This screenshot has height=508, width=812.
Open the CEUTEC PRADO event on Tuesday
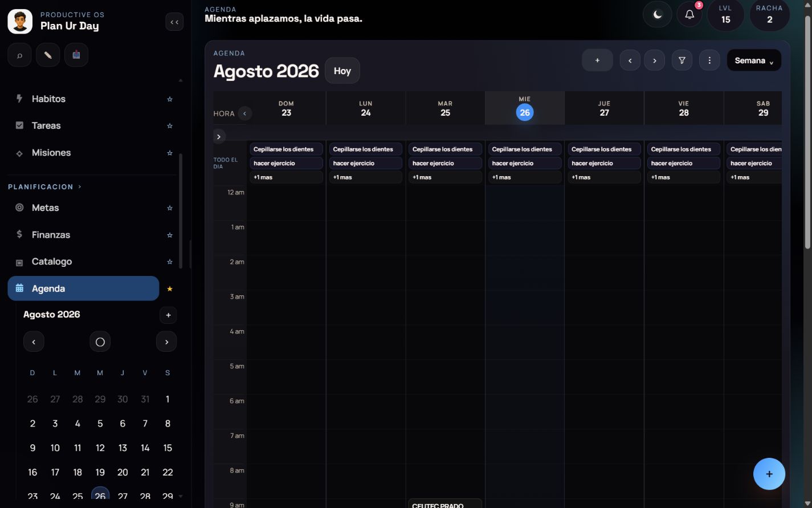[445, 504]
